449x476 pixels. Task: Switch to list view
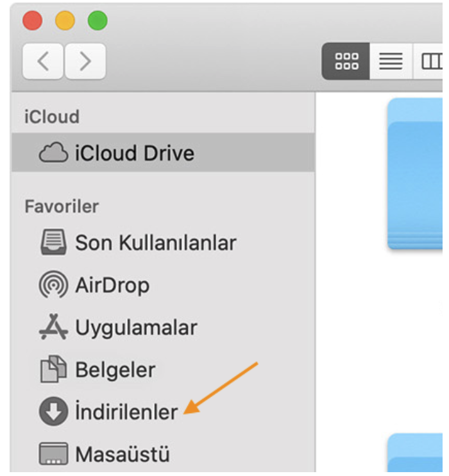pos(391,62)
